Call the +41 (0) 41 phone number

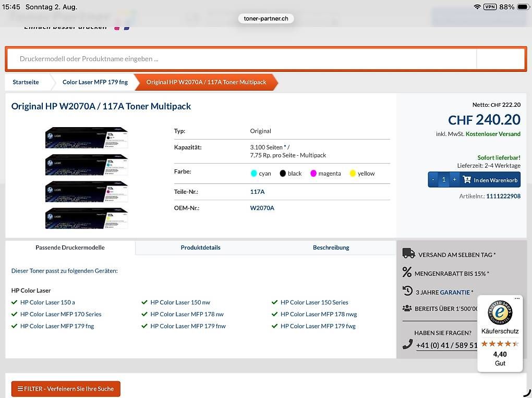coord(446,345)
